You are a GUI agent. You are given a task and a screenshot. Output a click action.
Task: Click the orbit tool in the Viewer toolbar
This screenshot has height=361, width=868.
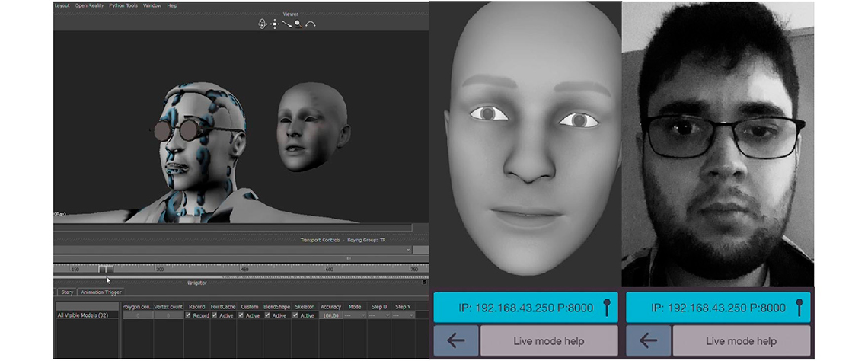click(263, 24)
